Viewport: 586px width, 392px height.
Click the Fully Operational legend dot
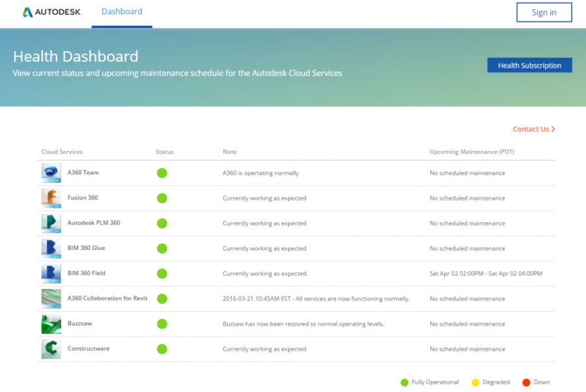click(x=406, y=382)
